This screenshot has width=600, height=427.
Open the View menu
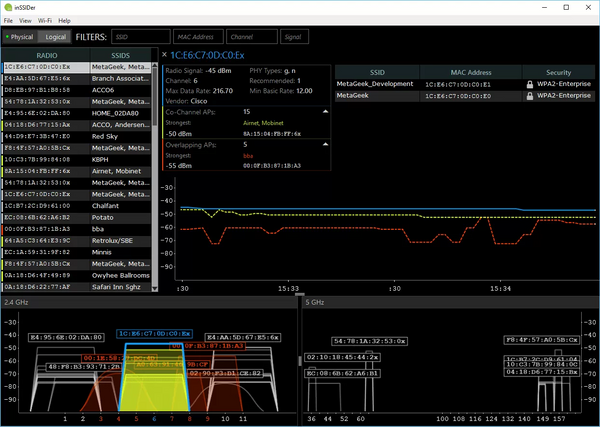coord(25,21)
